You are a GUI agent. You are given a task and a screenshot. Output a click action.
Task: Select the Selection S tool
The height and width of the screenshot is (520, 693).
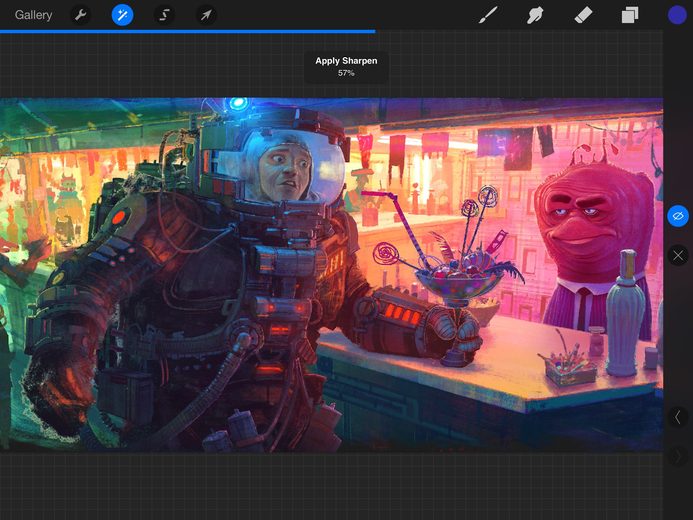pos(164,15)
